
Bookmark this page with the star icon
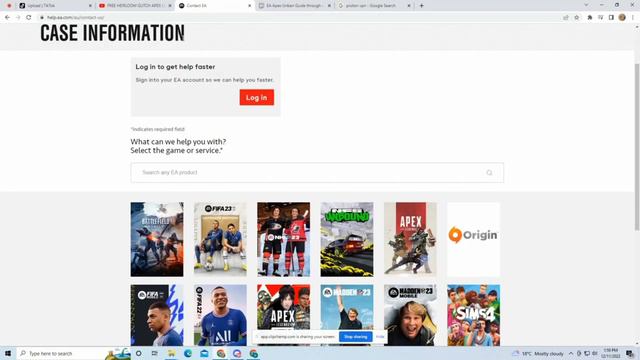577,18
